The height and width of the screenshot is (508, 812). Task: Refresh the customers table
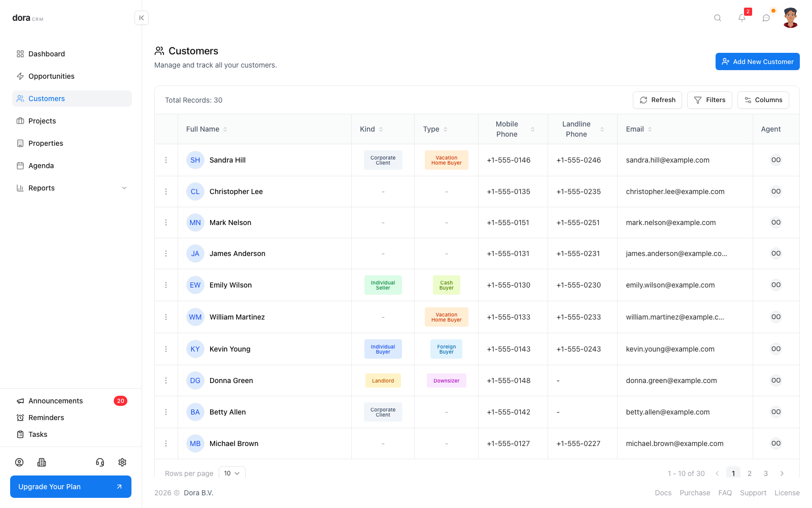657,100
